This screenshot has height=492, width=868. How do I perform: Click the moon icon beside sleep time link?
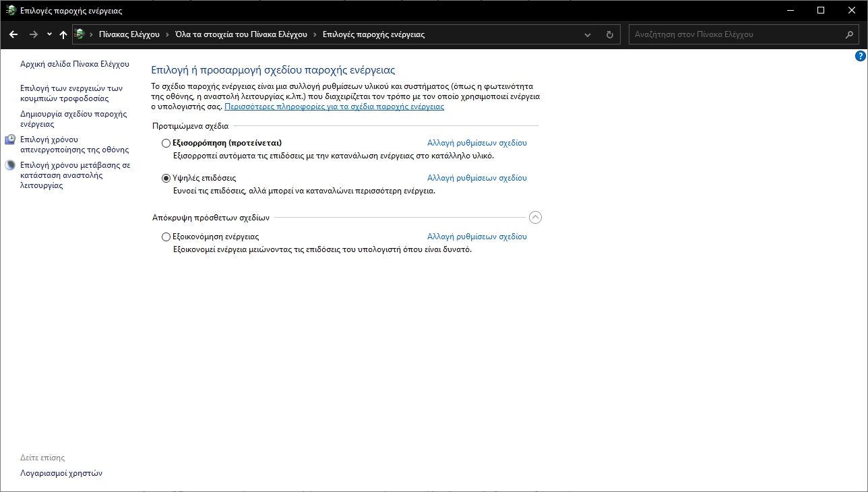[10, 165]
